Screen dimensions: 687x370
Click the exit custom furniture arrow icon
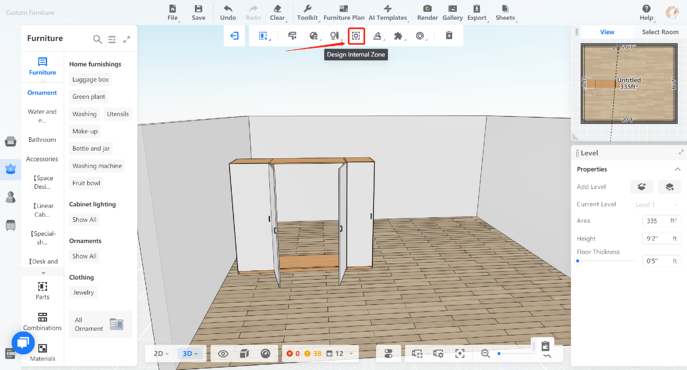tap(234, 36)
